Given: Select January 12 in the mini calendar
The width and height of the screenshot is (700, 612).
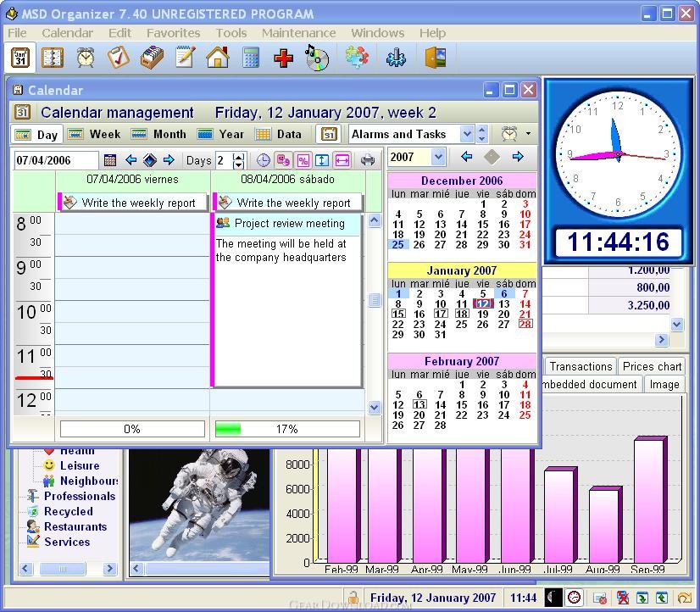Looking at the screenshot, I should [x=483, y=303].
